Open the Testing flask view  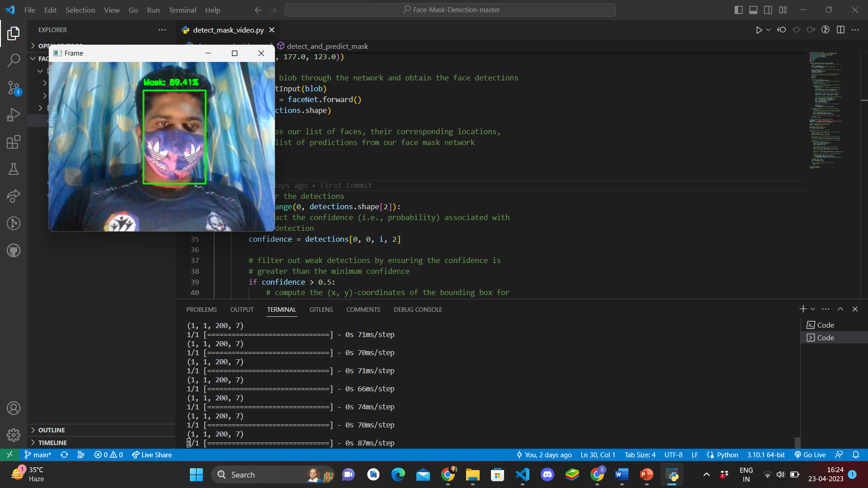pos(14,169)
